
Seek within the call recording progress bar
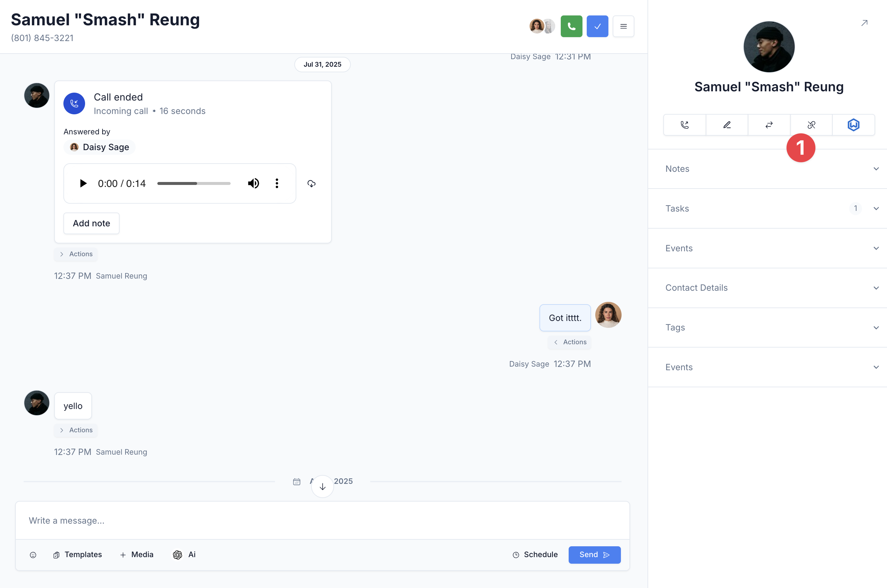click(193, 183)
